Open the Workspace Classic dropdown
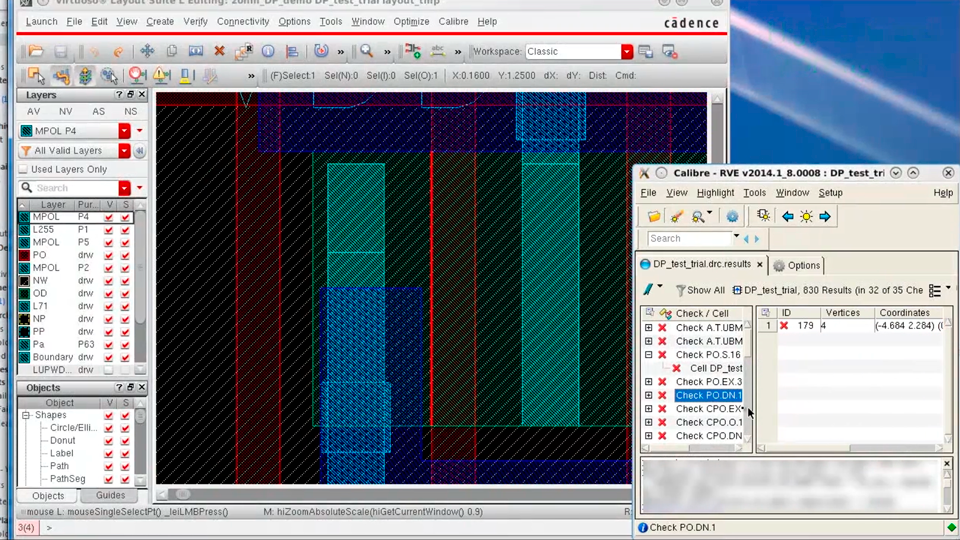The image size is (960, 540). 626,51
